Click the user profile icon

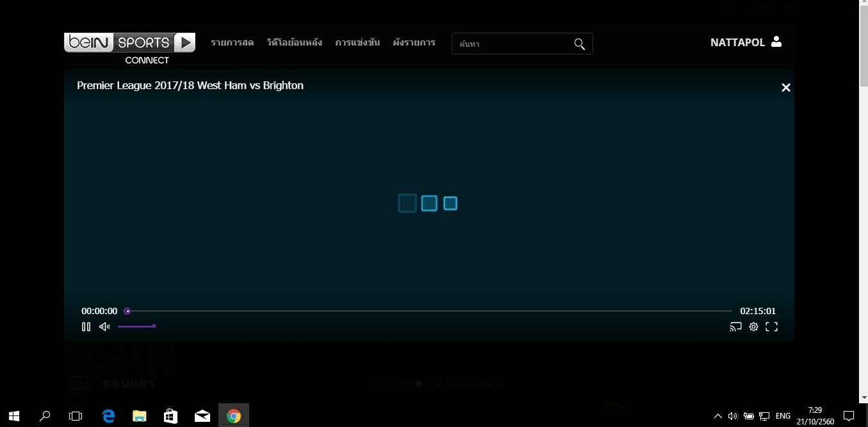pos(776,42)
